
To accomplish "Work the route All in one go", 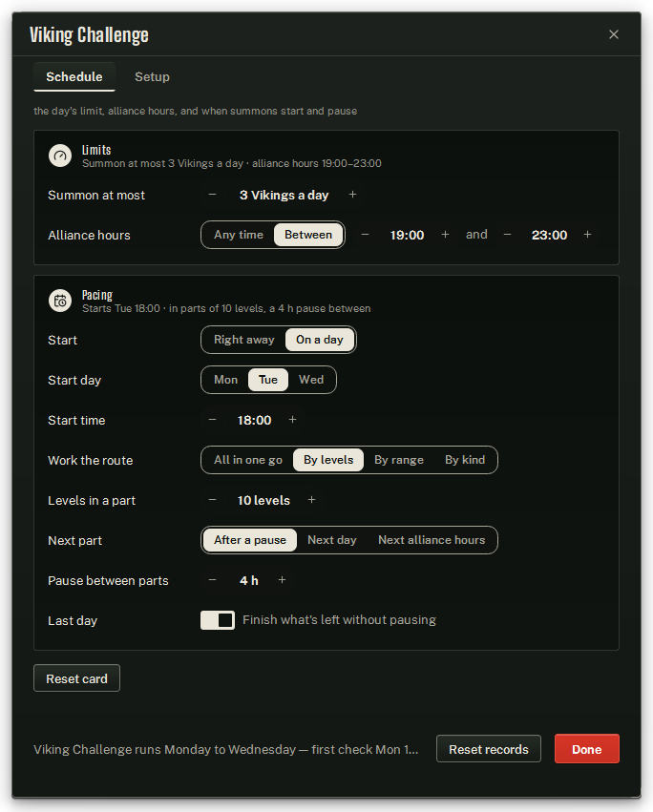I will coord(248,460).
